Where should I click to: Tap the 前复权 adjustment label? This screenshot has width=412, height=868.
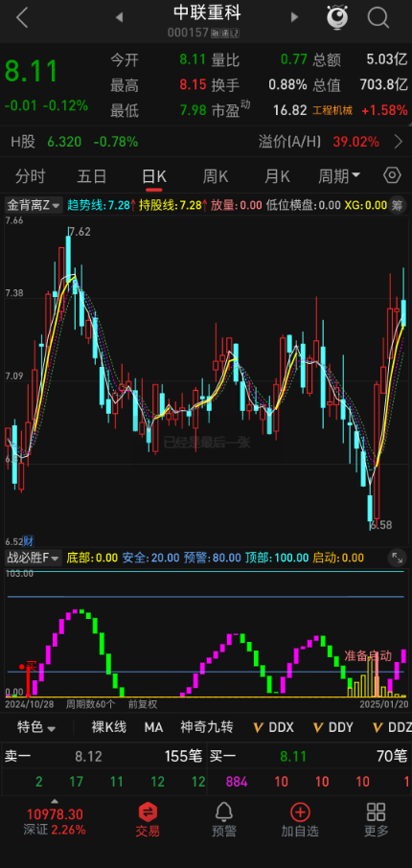(x=143, y=705)
